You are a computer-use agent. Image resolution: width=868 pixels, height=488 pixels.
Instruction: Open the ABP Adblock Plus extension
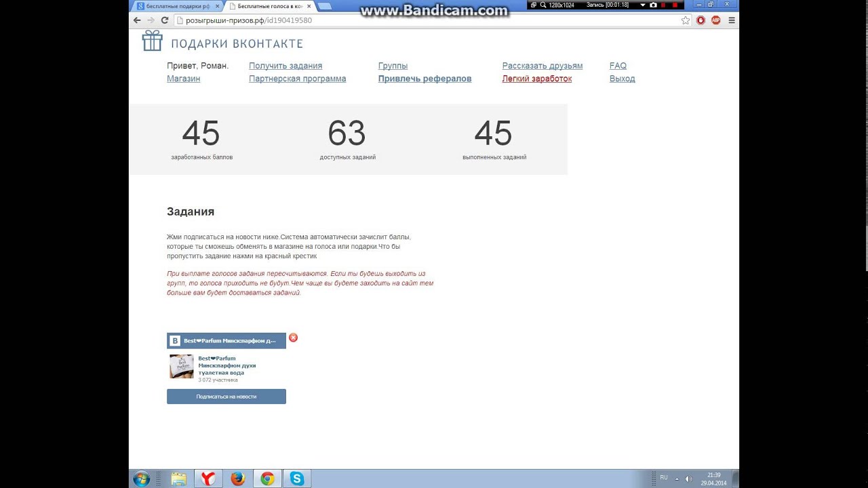coord(716,20)
